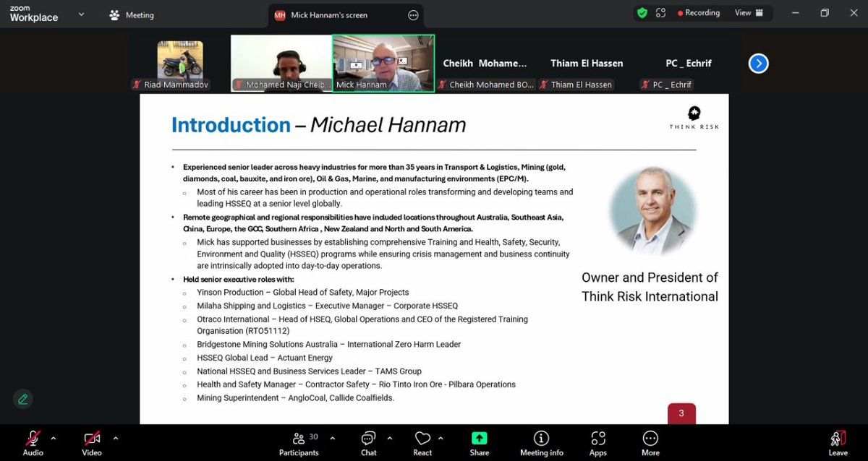The image size is (868, 461).
Task: Click the full screen icon beside the shield
Action: (660, 13)
